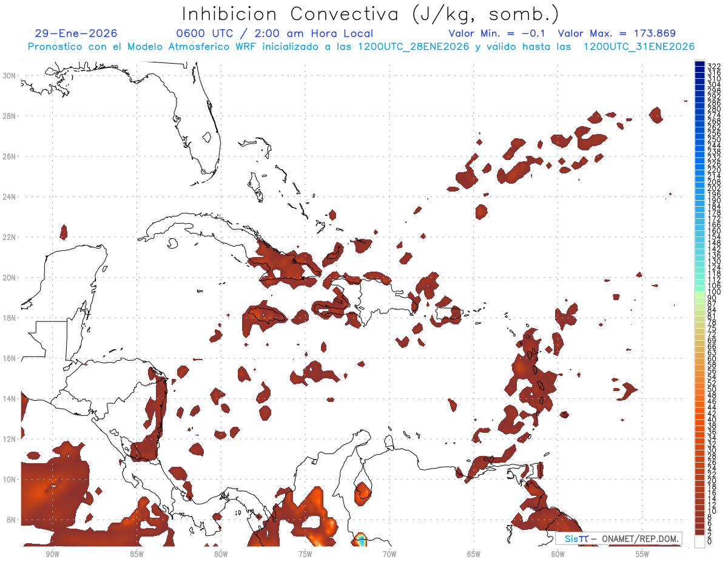Click the colorbar label 202
Screen dimensions: 728x562
pyautogui.click(x=714, y=188)
